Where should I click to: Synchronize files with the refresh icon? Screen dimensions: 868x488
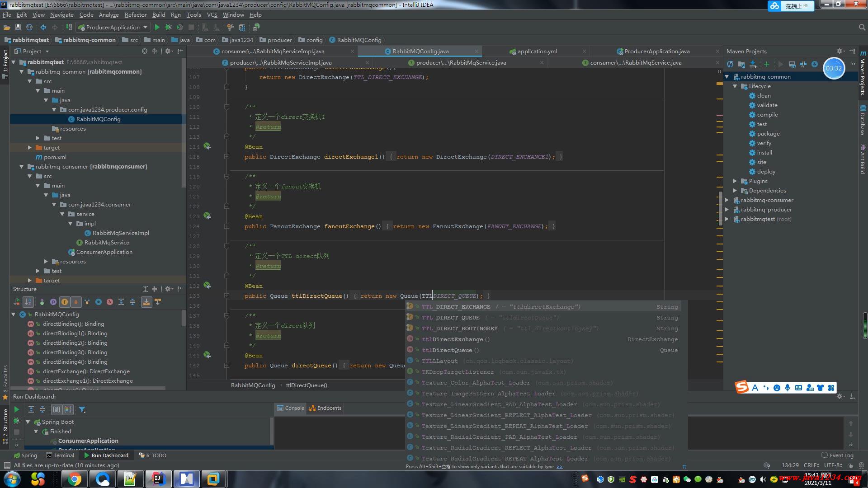tap(29, 27)
